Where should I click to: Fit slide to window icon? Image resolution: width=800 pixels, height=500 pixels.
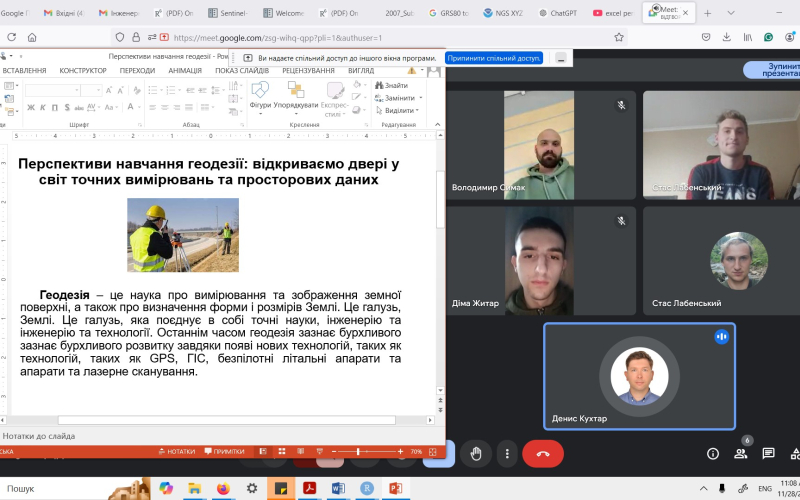[433, 452]
